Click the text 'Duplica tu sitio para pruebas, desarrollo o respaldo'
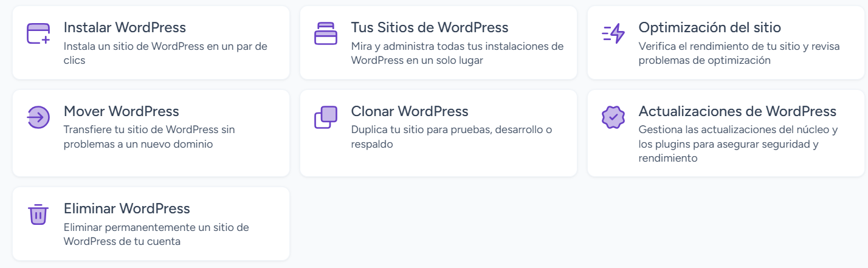Screen dimensions: 868x268 (x=452, y=137)
